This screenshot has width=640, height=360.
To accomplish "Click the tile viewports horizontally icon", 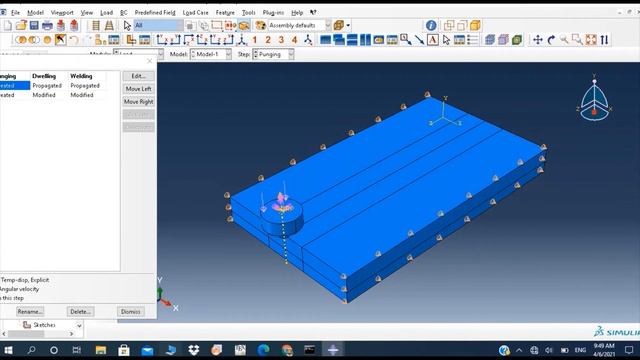I will [352, 40].
